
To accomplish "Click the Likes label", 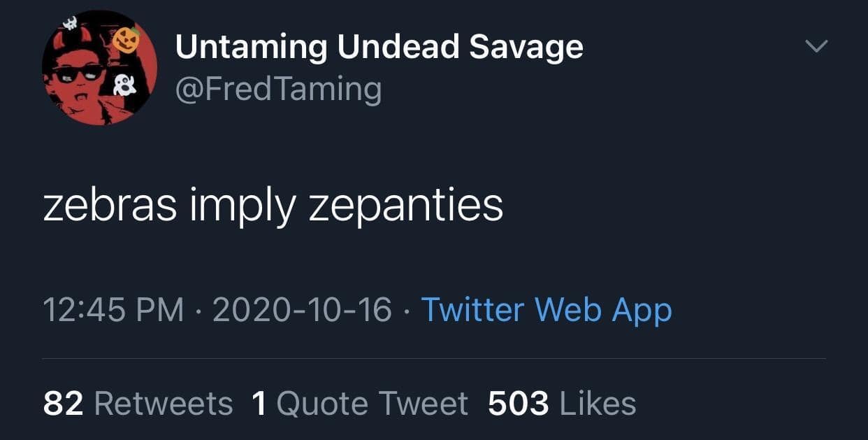I will click(598, 404).
